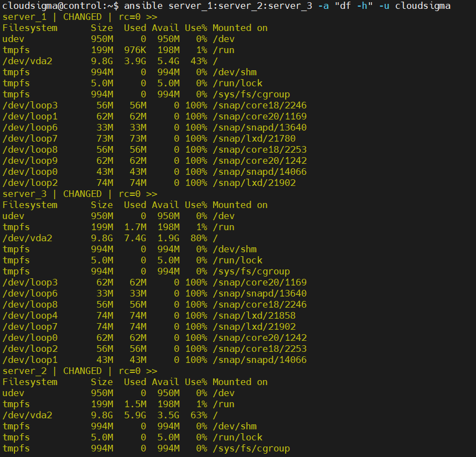Click /dev/loop8 in server_1 output

click(30, 149)
